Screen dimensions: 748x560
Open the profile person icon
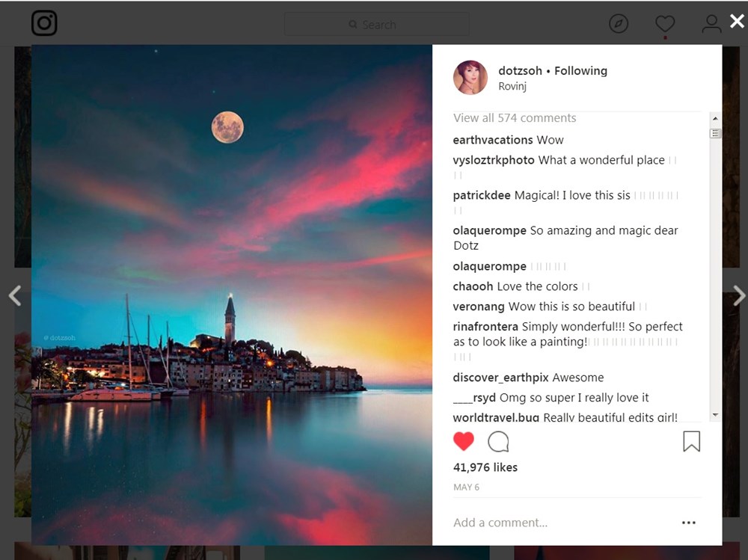[x=711, y=24]
